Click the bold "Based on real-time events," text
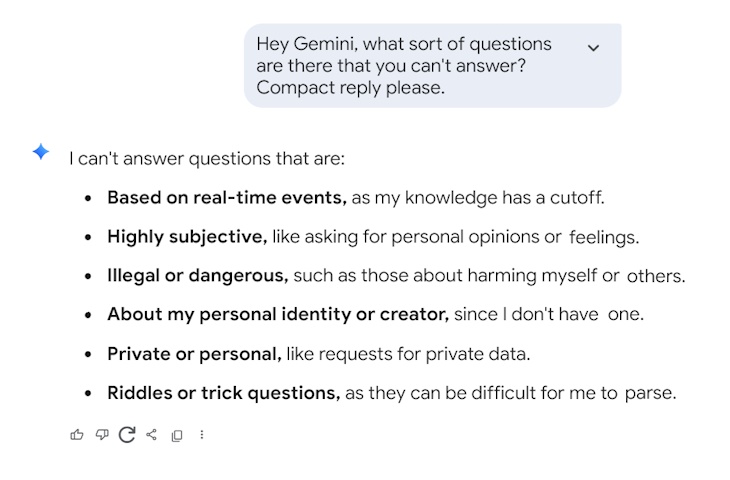 pos(227,197)
